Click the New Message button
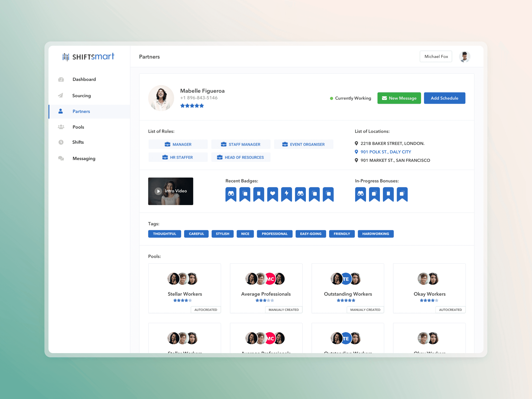 [399, 98]
